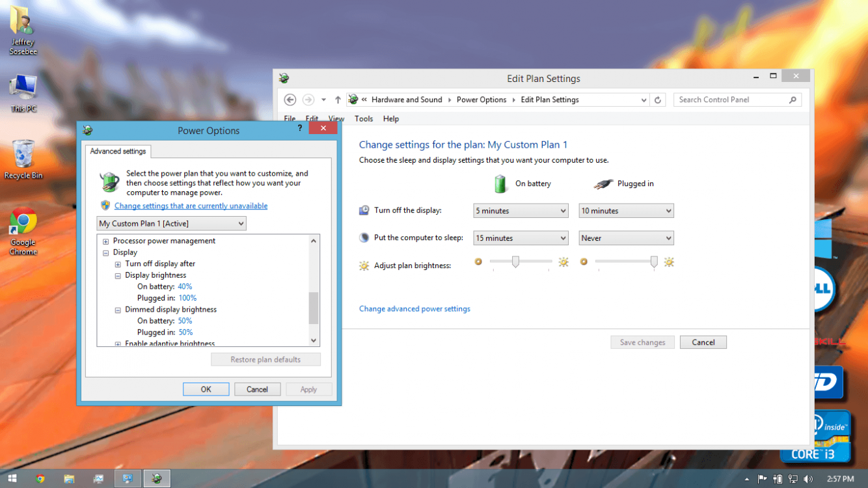The width and height of the screenshot is (868, 488).
Task: Click the Windows Start button
Action: pos(12,479)
